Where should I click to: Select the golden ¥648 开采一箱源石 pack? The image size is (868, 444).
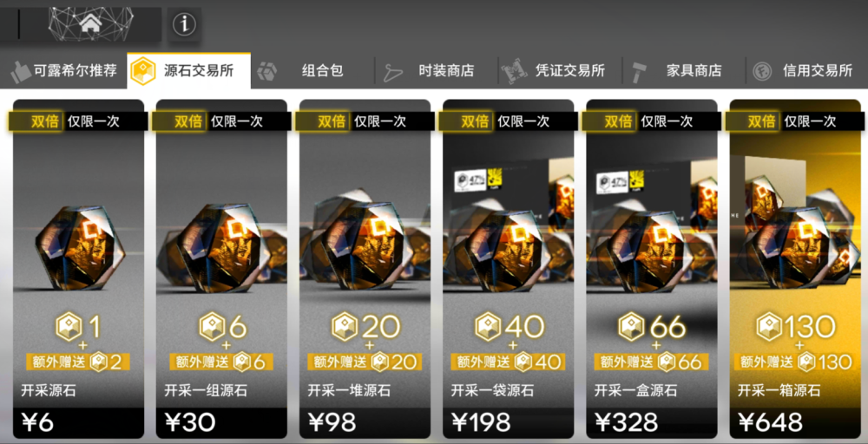click(795, 269)
